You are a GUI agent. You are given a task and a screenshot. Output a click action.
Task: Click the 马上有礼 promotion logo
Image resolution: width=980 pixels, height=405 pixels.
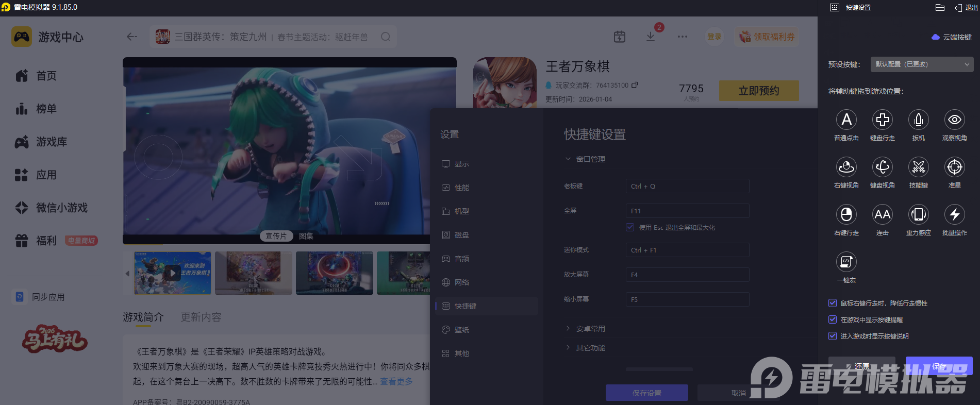(55, 338)
